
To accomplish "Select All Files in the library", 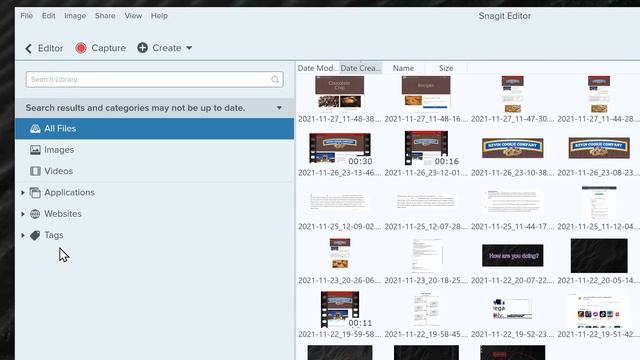I will pyautogui.click(x=154, y=129).
